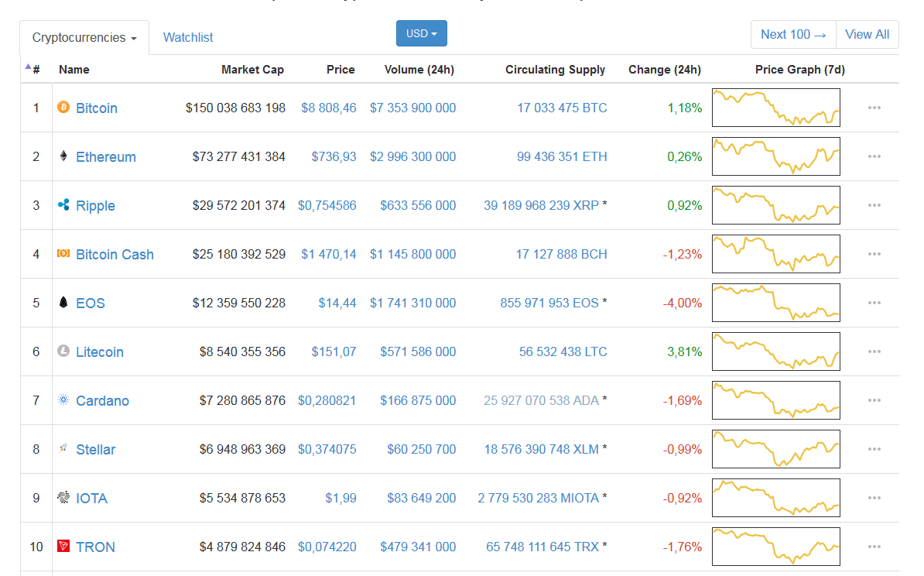The width and height of the screenshot is (924, 576).
Task: Click Stellar price $0,374075
Action: click(327, 449)
